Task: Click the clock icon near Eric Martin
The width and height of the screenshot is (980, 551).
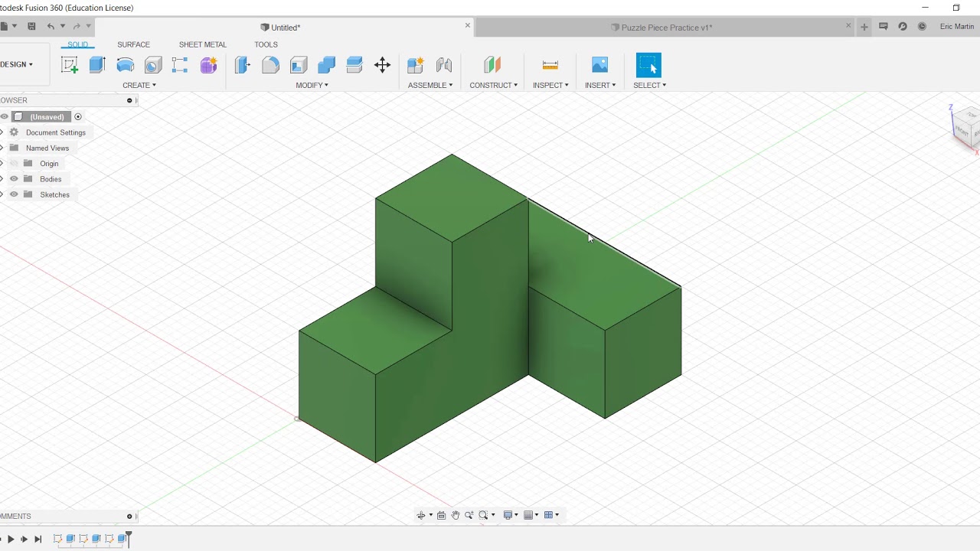Action: (922, 26)
